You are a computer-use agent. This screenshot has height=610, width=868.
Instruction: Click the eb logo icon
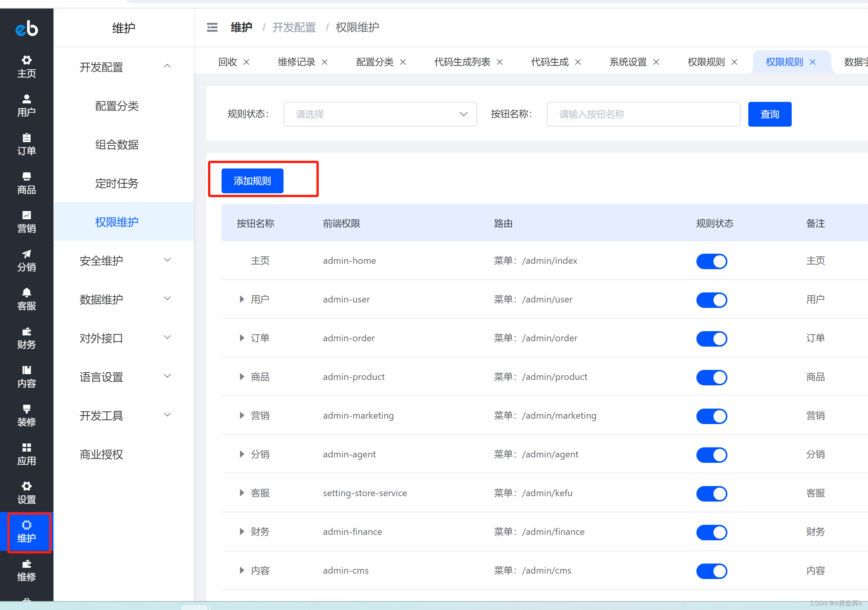(27, 28)
